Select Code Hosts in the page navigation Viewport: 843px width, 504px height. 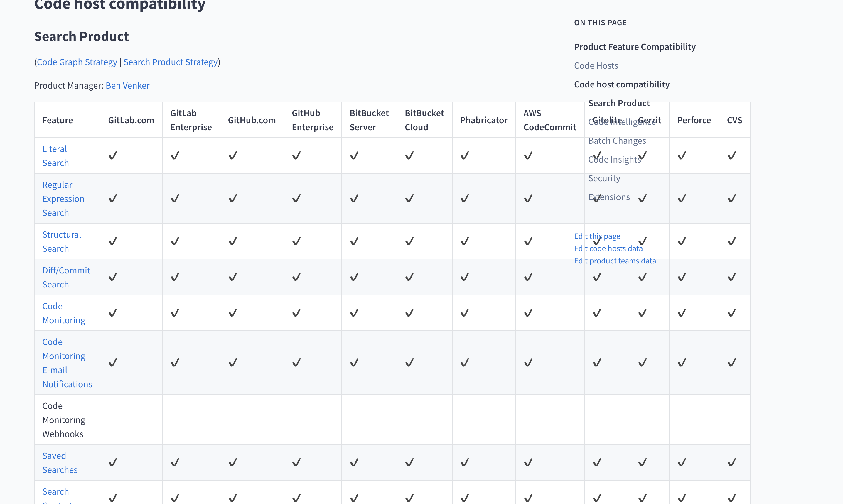click(596, 65)
